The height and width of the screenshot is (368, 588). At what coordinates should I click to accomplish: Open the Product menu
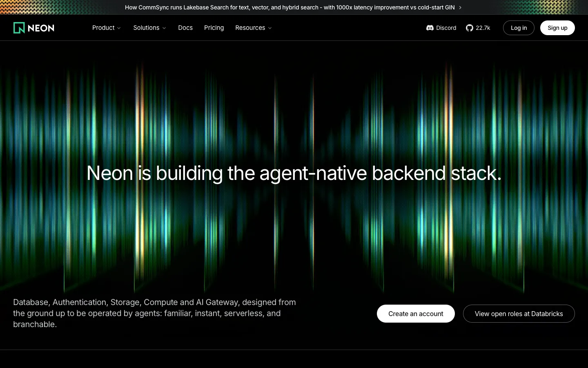click(107, 28)
